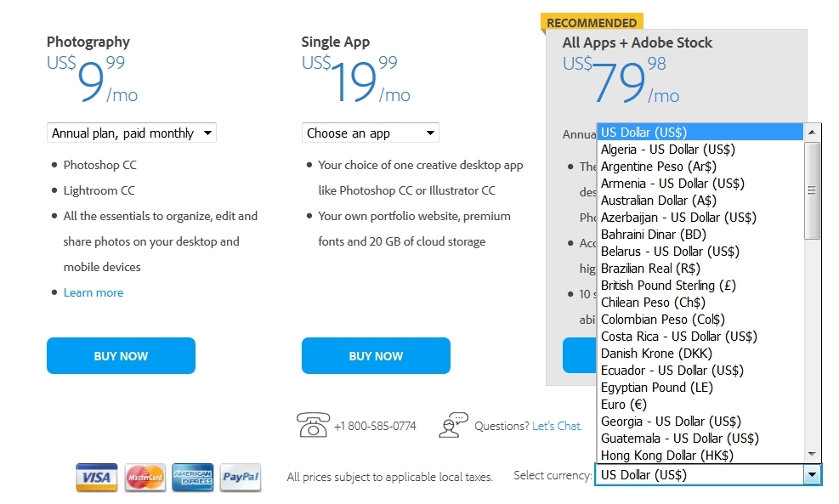The width and height of the screenshot is (839, 504).
Task: Click the MasterCard payment icon
Action: pos(145,478)
